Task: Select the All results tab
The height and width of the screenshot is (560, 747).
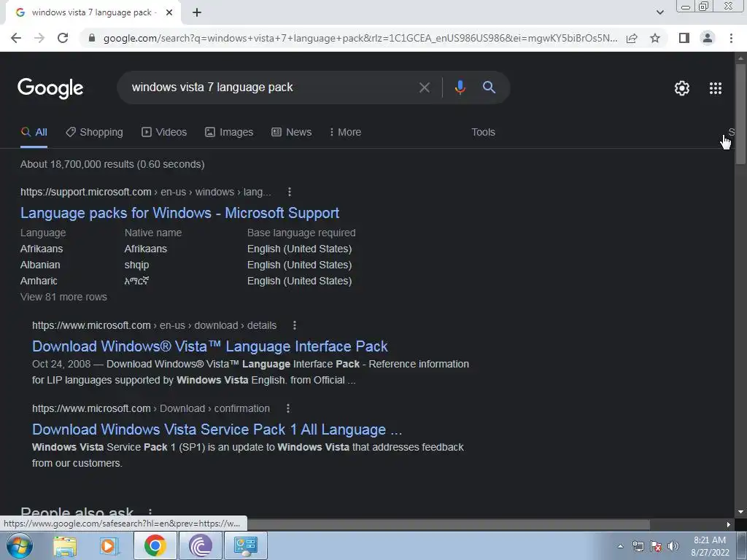Action: click(34, 133)
